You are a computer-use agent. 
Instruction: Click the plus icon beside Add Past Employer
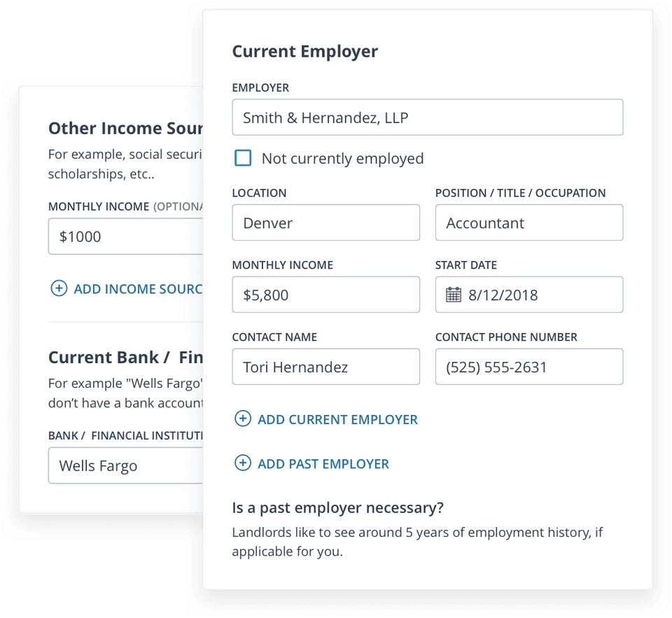tap(242, 463)
